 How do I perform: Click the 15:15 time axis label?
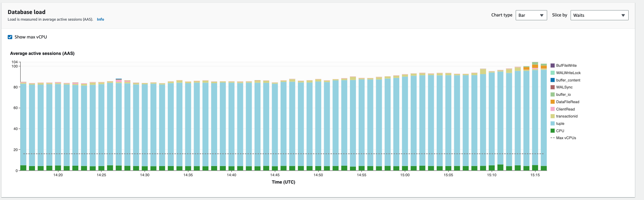[535, 175]
